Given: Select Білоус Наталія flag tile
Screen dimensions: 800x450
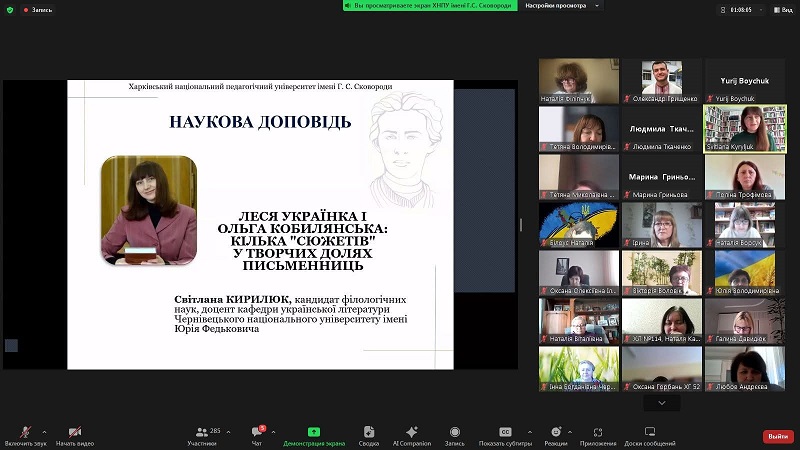Looking at the screenshot, I should (579, 224).
